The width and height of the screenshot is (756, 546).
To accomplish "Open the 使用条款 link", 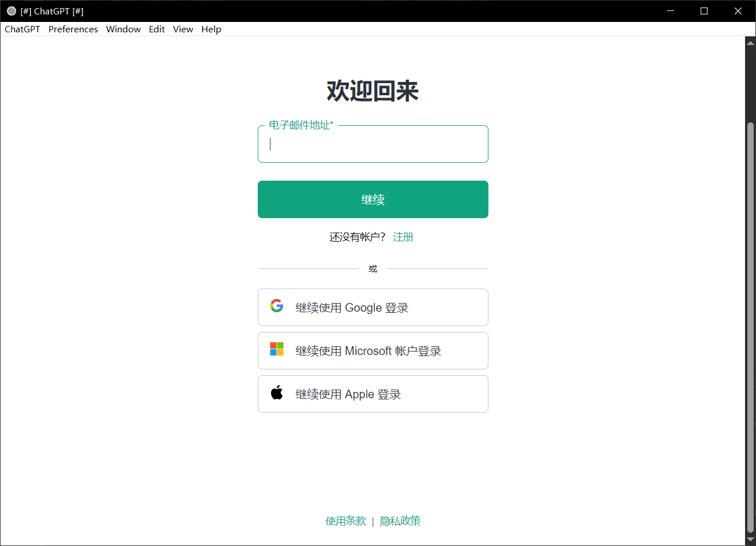I will point(346,521).
